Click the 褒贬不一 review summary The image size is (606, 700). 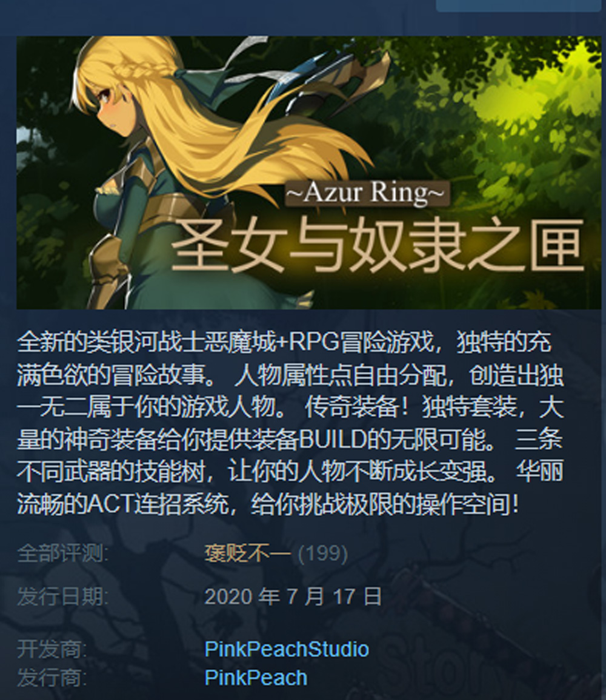[247, 553]
